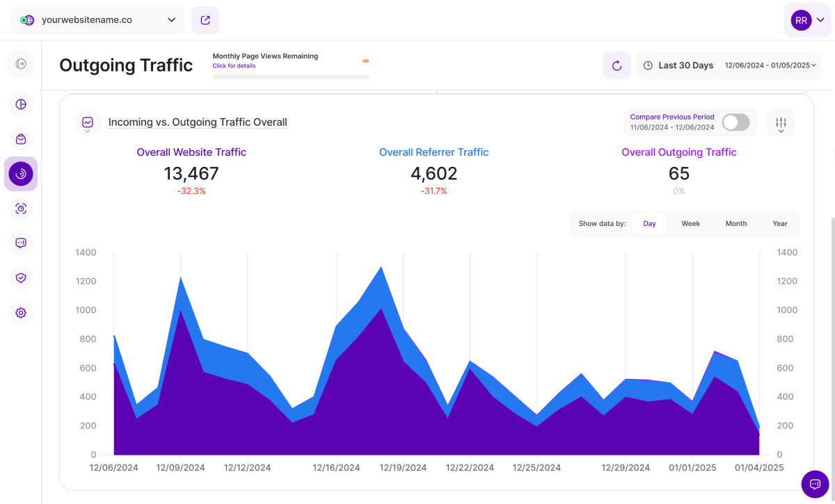This screenshot has height=504, width=835.
Task: Click the refresh data button
Action: [617, 65]
